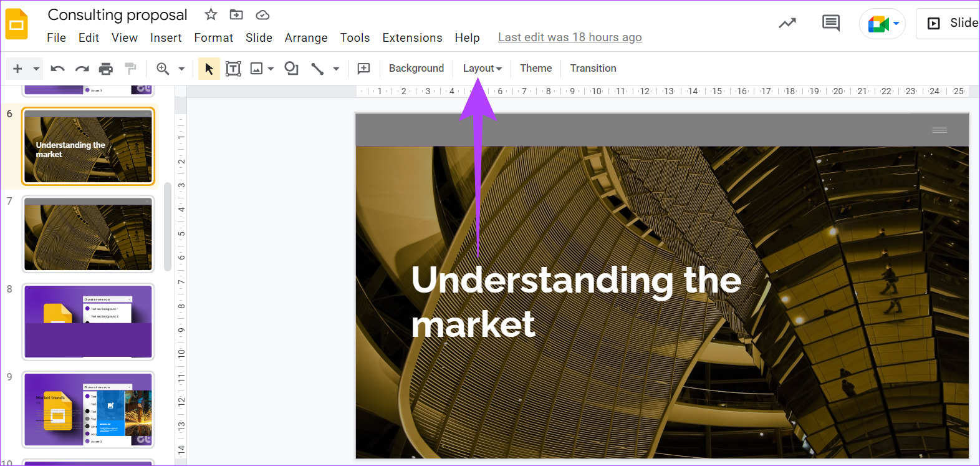Print the presentation

point(106,69)
